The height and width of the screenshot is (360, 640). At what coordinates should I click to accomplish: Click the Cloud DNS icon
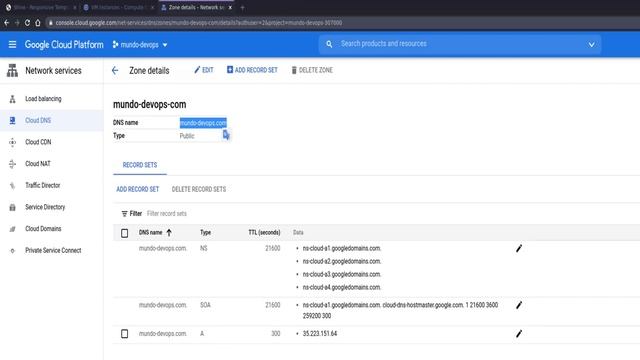tap(12, 120)
